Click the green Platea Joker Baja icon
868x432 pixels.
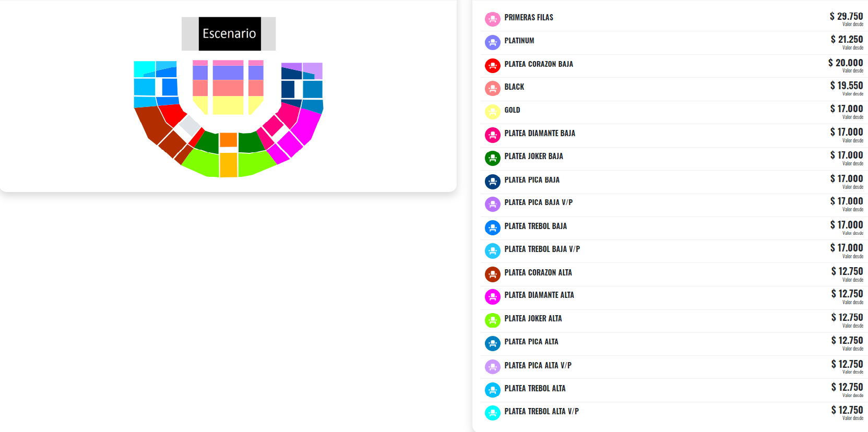492,158
